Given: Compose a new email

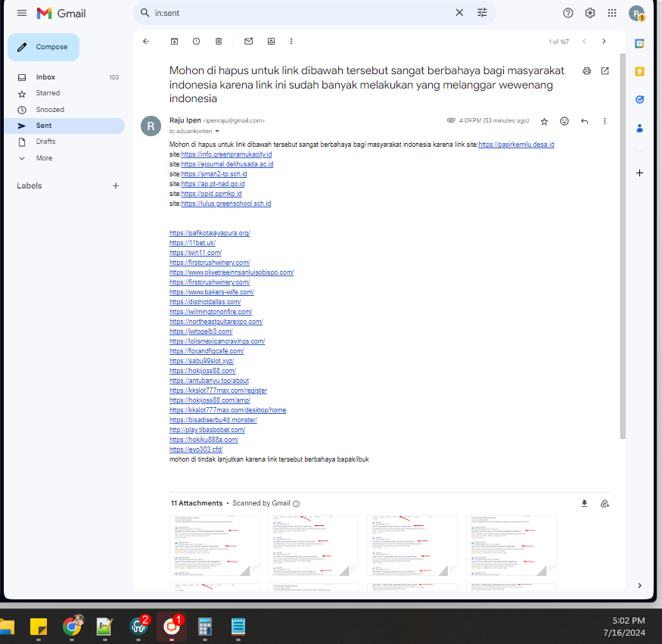Looking at the screenshot, I should tap(43, 47).
